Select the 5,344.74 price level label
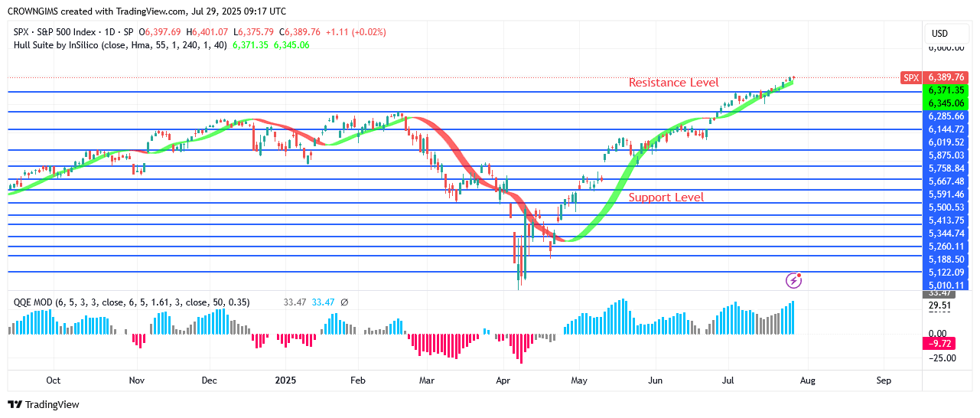Screen dimensions: 980x418 [946, 233]
